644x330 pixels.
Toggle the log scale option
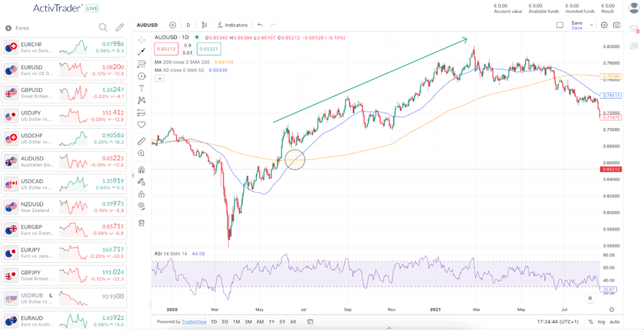coord(601,322)
